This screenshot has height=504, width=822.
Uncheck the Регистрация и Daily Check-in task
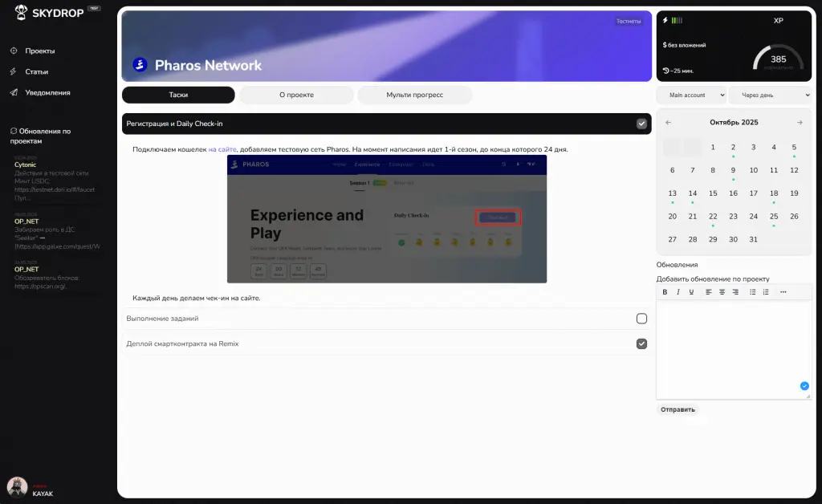[x=641, y=124]
